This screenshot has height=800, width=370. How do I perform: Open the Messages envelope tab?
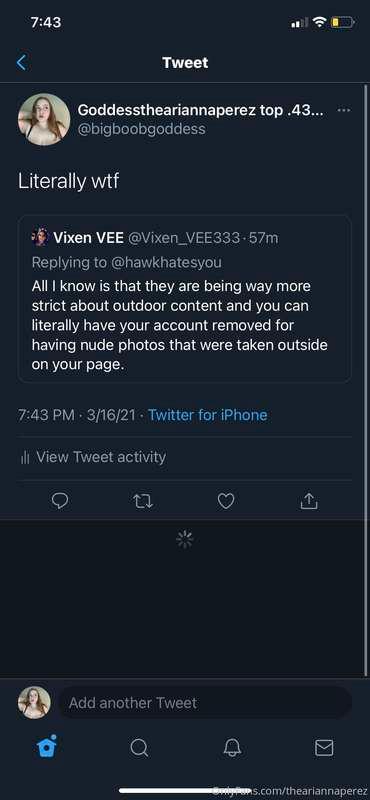324,747
